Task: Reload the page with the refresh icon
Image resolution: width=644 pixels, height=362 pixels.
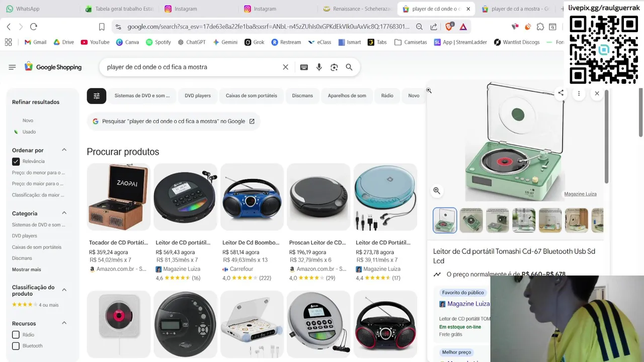Action: coord(34,27)
